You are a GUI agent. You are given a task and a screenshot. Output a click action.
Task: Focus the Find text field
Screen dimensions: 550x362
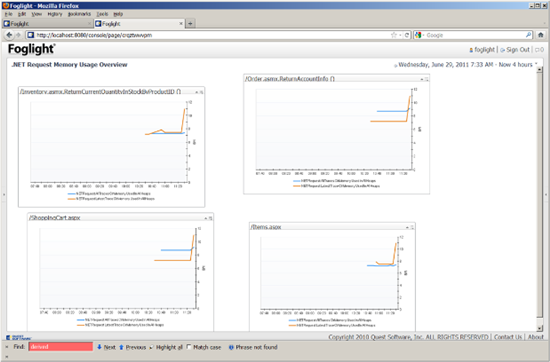pyautogui.click(x=61, y=347)
